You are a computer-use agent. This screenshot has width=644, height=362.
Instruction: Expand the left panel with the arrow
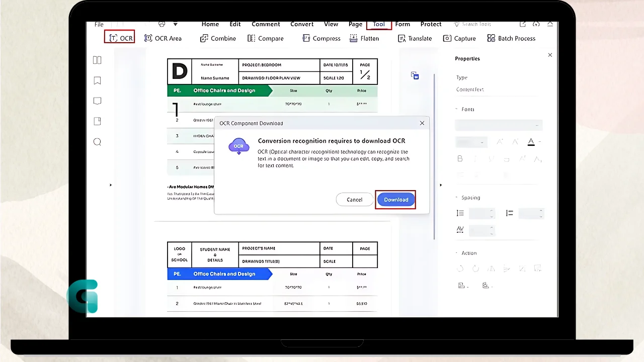coord(111,185)
